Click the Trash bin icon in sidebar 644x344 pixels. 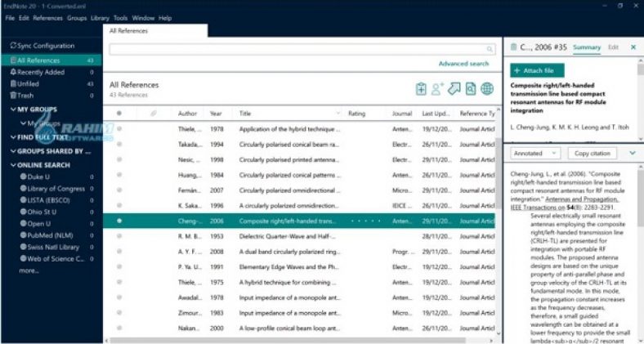13,96
